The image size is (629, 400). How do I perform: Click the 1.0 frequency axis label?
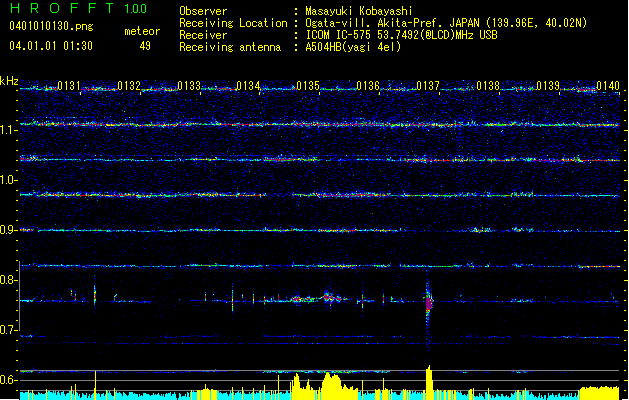click(x=8, y=180)
